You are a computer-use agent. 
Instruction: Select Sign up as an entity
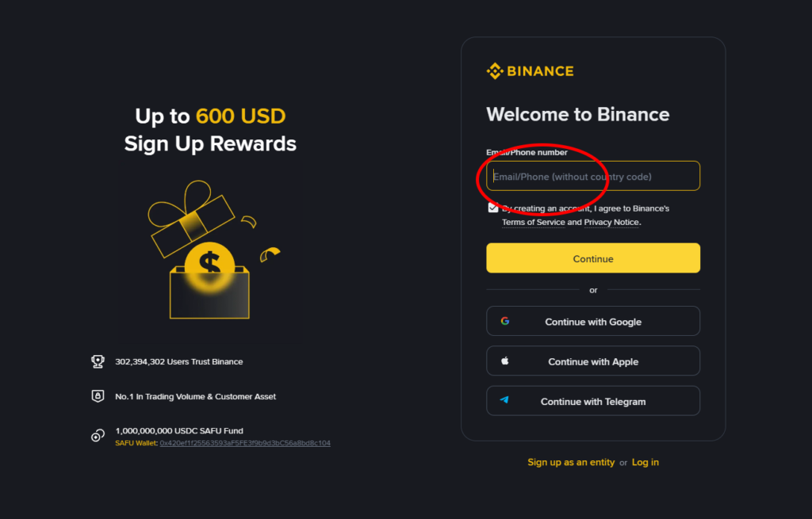[571, 462]
